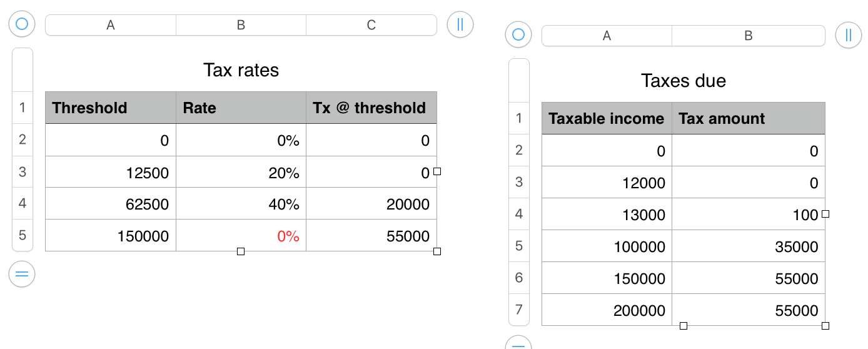Click the 'Taxable income' header cell
The width and height of the screenshot is (868, 349).
pyautogui.click(x=607, y=118)
